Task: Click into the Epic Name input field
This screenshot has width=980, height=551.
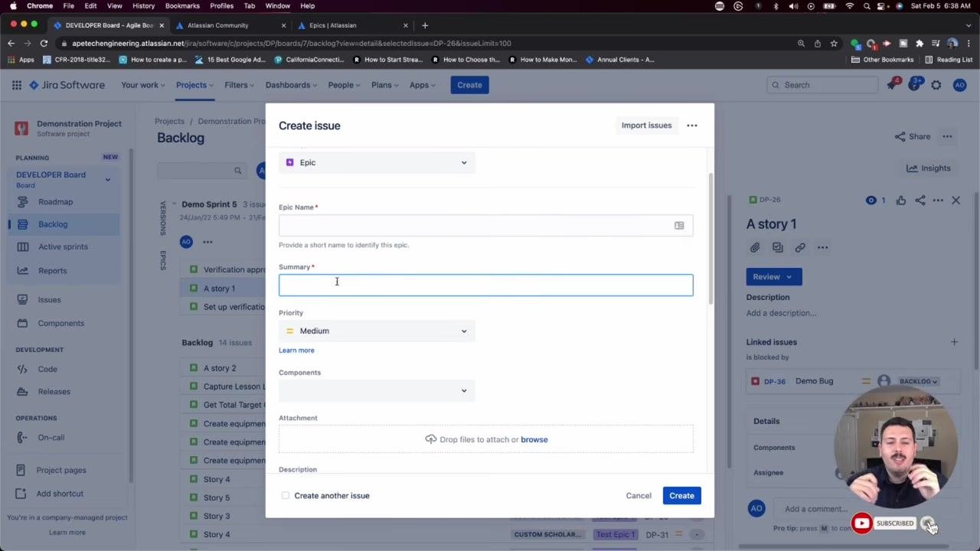Action: 485,225
